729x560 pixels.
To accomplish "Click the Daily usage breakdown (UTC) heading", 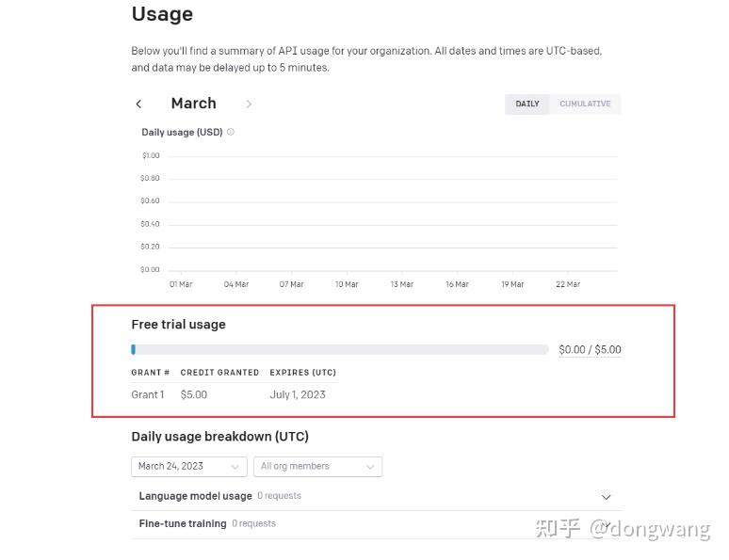I will pos(219,437).
